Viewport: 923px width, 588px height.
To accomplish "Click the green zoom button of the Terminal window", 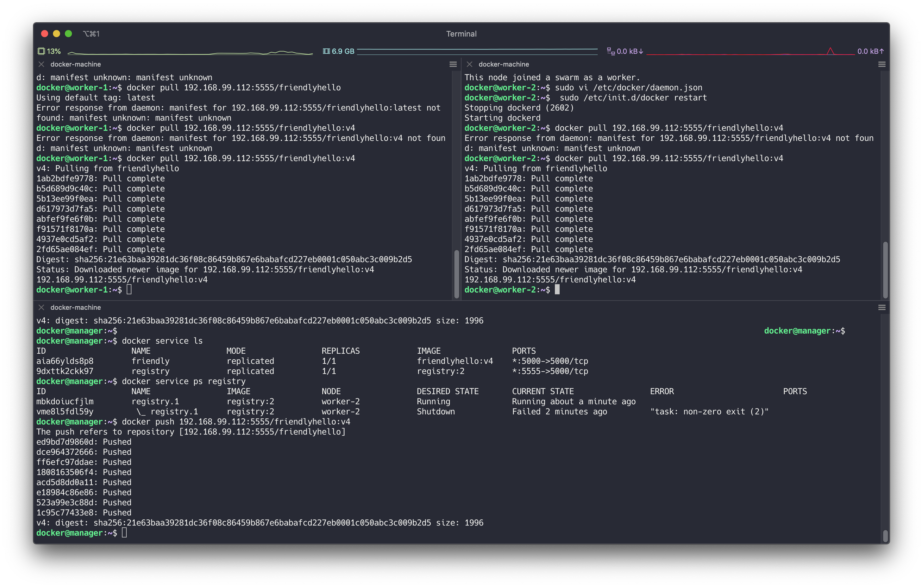I will tap(68, 34).
